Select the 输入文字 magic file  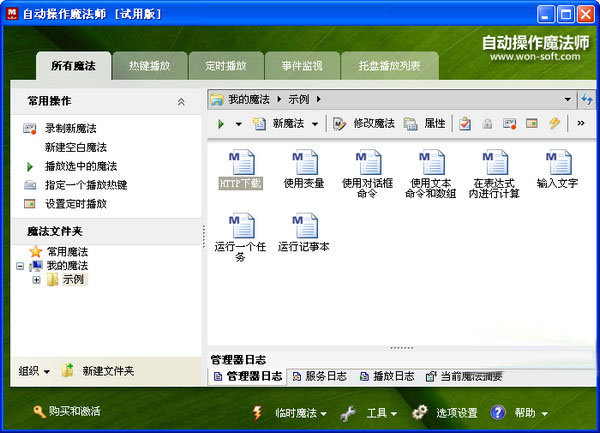click(558, 169)
